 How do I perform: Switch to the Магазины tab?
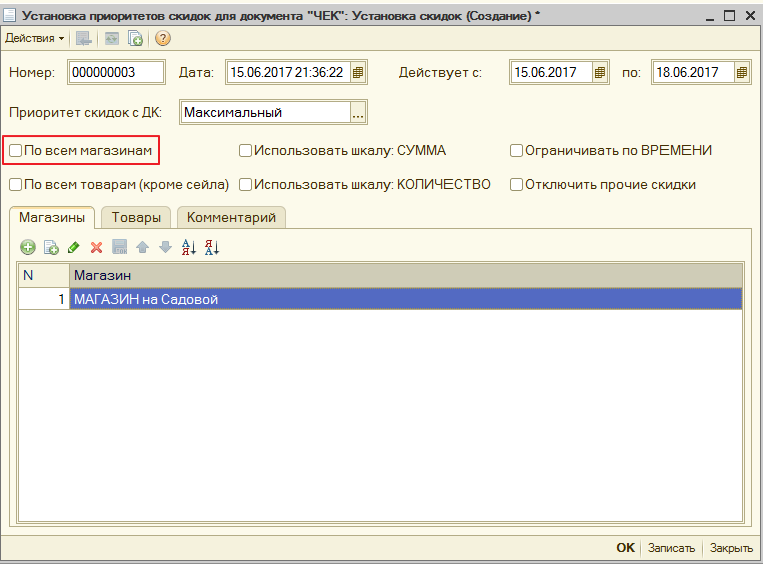[x=52, y=217]
